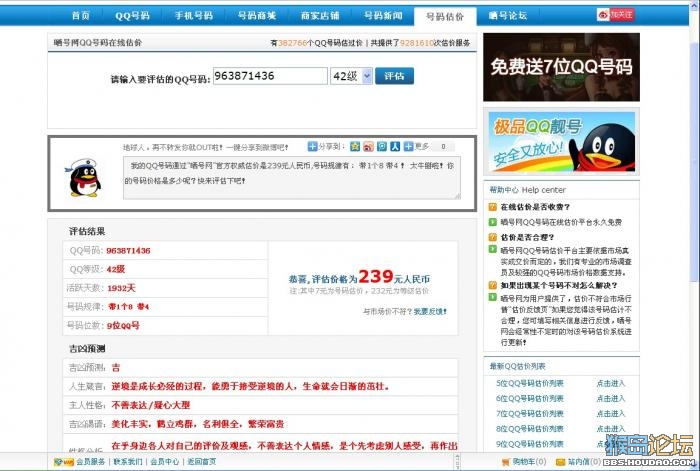
Task: Click question icon beside 如果出现某个号码不对怎么解决
Action: 493,285
